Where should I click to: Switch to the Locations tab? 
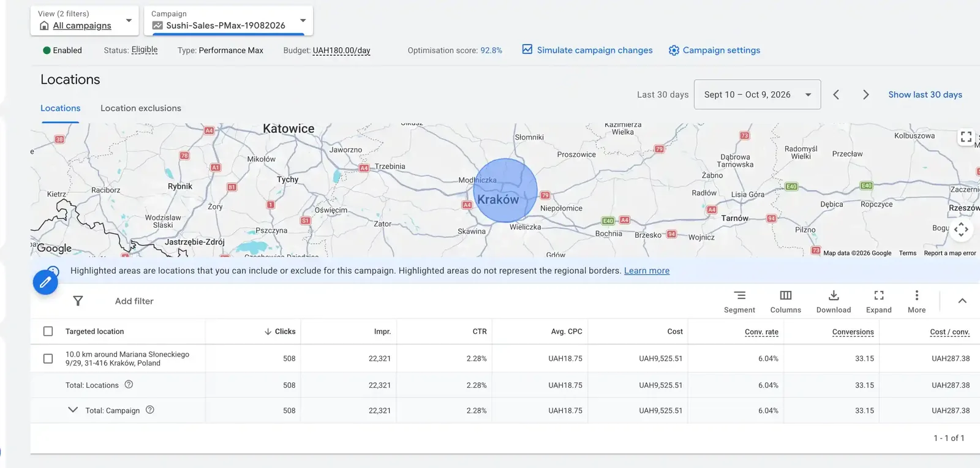61,108
